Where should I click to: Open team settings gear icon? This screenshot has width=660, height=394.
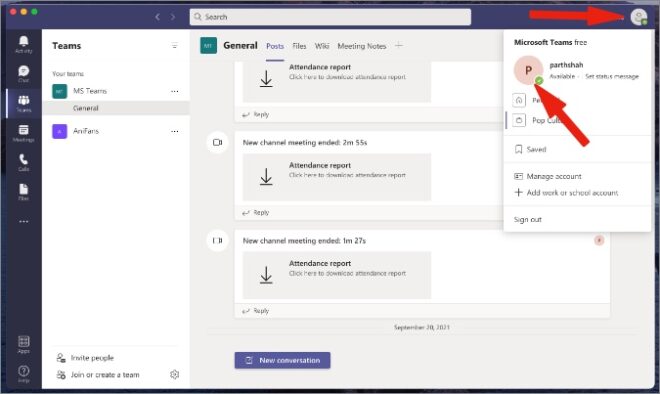point(174,374)
